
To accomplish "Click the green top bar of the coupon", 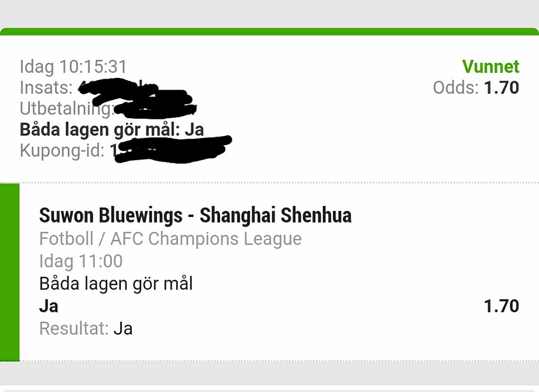I will (269, 31).
